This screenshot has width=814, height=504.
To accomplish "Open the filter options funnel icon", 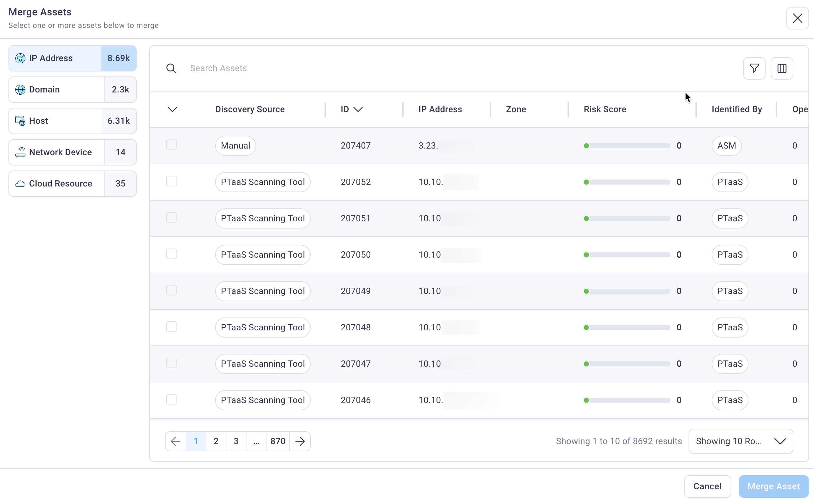I will pos(754,68).
